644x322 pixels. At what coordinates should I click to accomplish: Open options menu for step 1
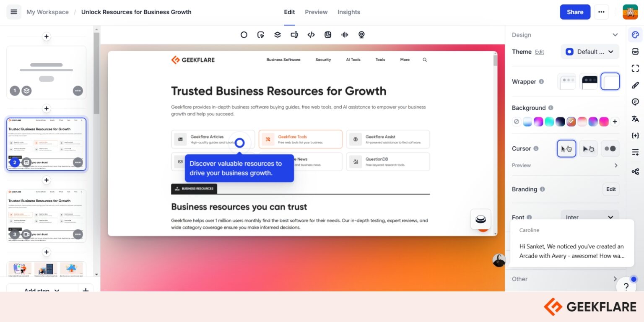[78, 91]
